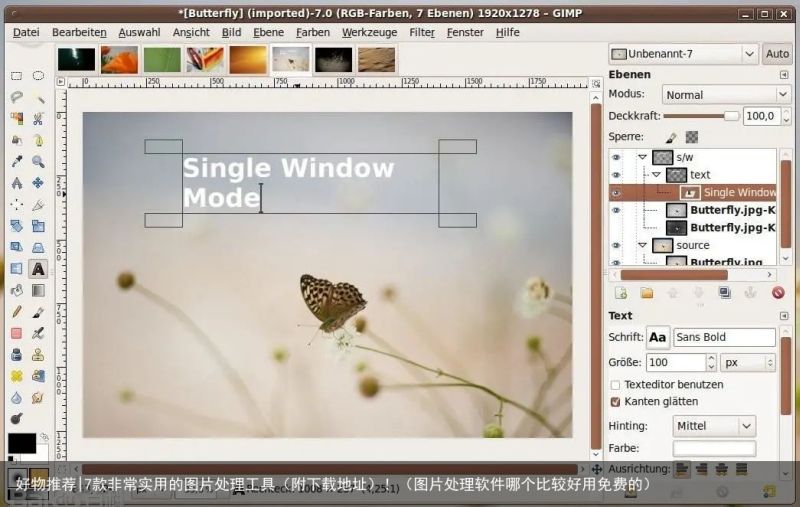
Task: Uncheck Kanten glätten checkbox
Action: pos(615,402)
